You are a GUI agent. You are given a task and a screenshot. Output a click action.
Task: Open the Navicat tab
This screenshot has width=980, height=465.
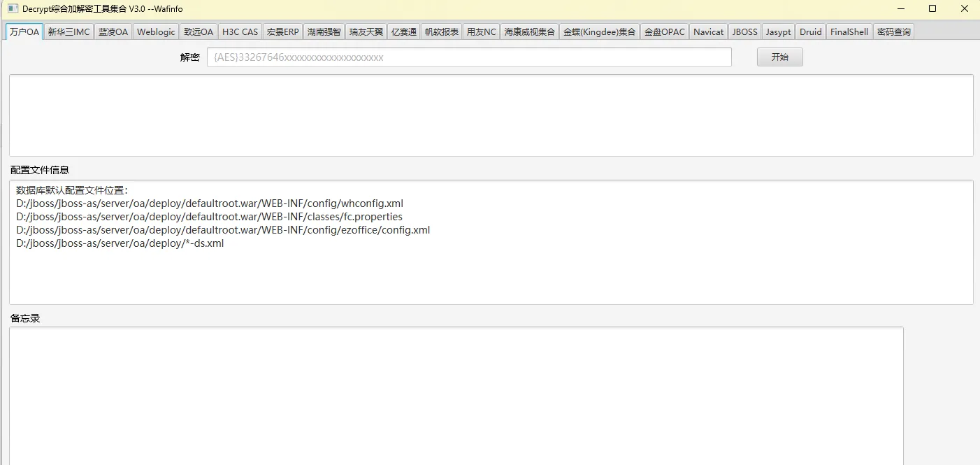709,31
